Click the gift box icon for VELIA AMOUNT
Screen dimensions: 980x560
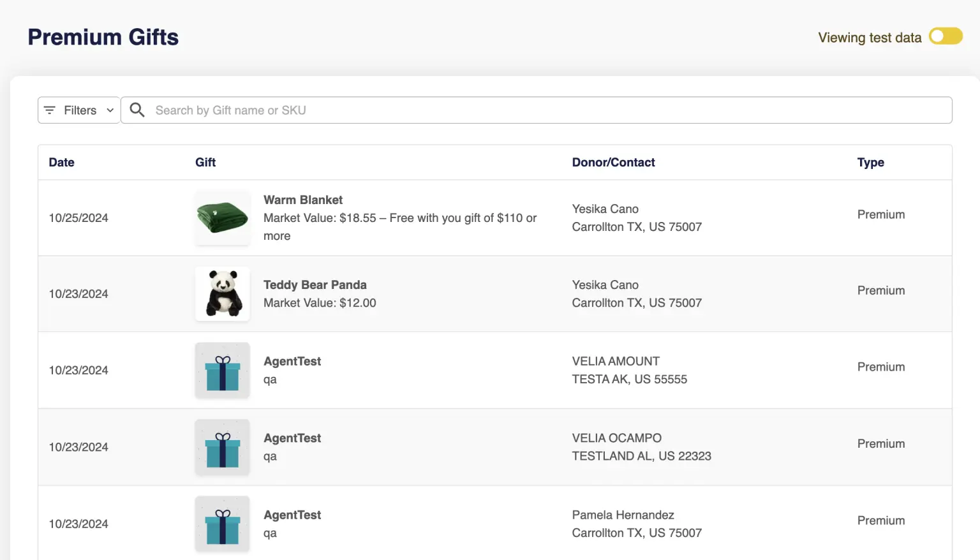tap(222, 370)
